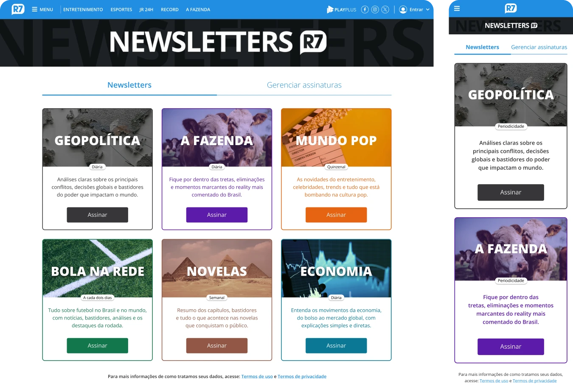This screenshot has height=392, width=573.
Task: Click Assinar on mobile Geopolítica card
Action: coord(511,192)
